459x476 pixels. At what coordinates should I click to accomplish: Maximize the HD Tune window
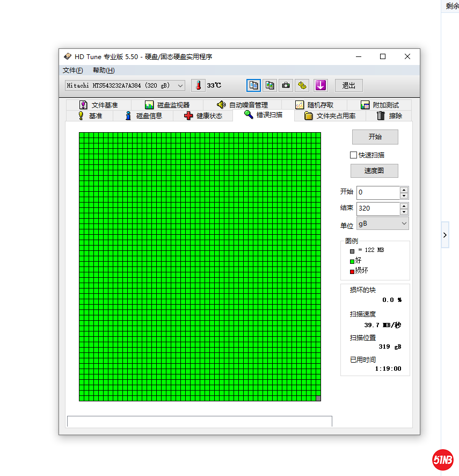coord(383,57)
